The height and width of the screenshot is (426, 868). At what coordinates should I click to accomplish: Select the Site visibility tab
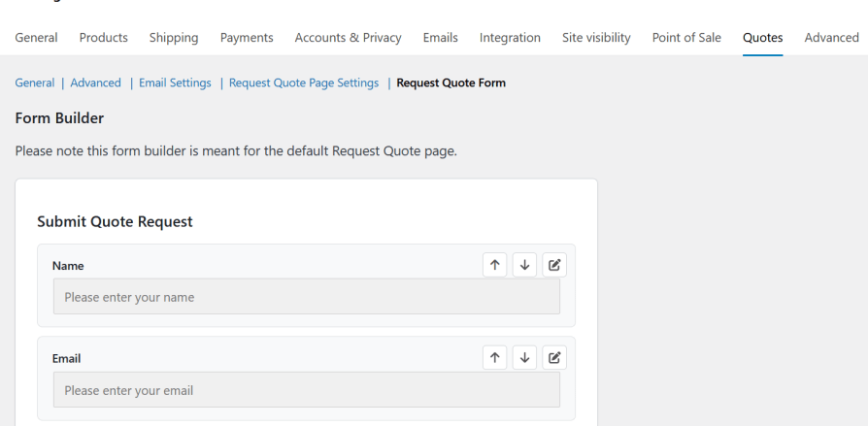[x=596, y=38]
